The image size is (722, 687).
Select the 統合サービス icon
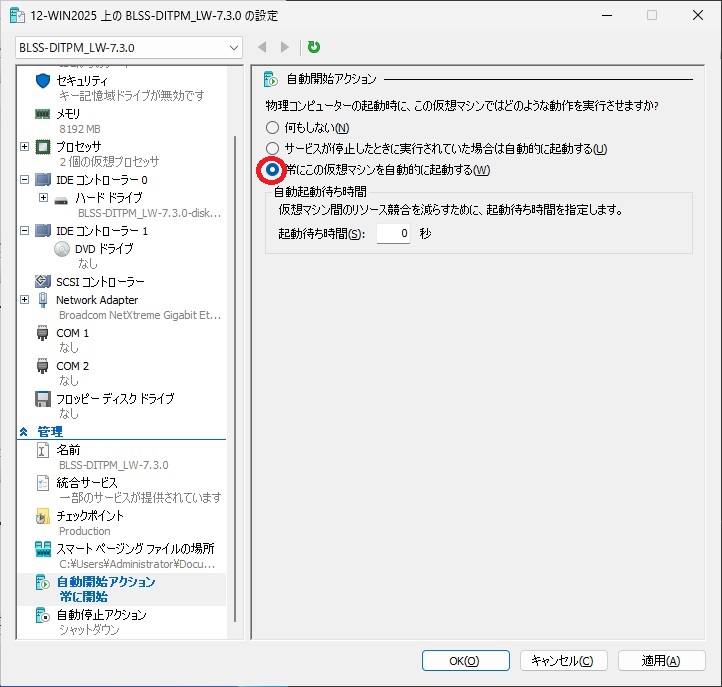tap(42, 483)
